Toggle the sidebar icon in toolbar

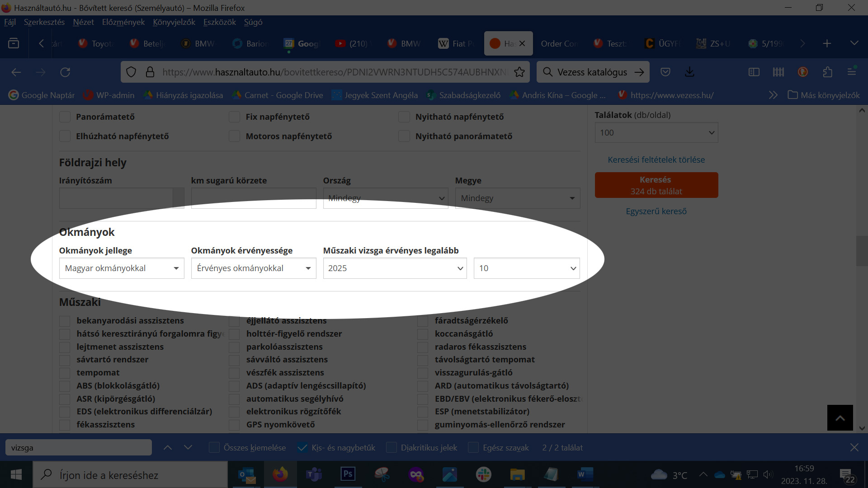754,72
